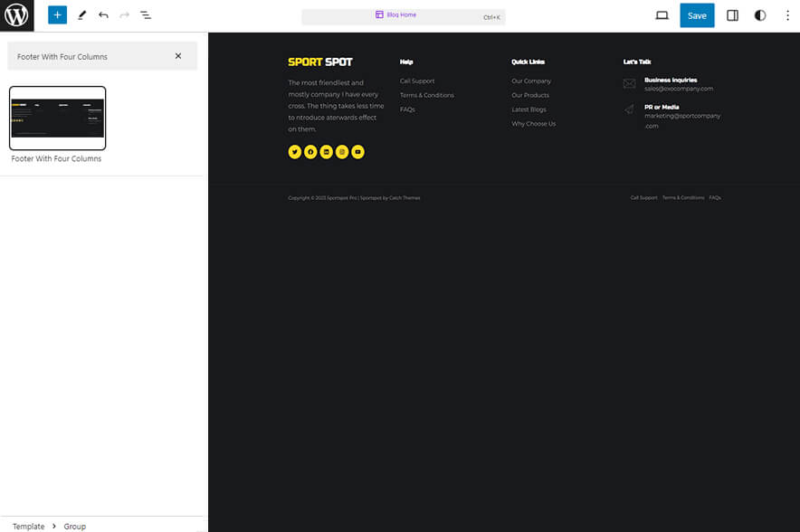This screenshot has width=800, height=532.
Task: Toggle the Document Overview list view
Action: tap(146, 14)
